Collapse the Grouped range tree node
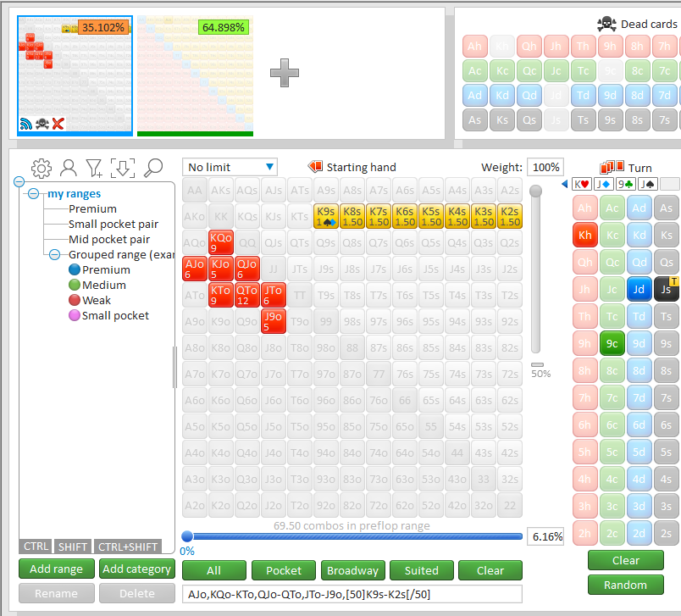The width and height of the screenshot is (681, 616). point(54,254)
